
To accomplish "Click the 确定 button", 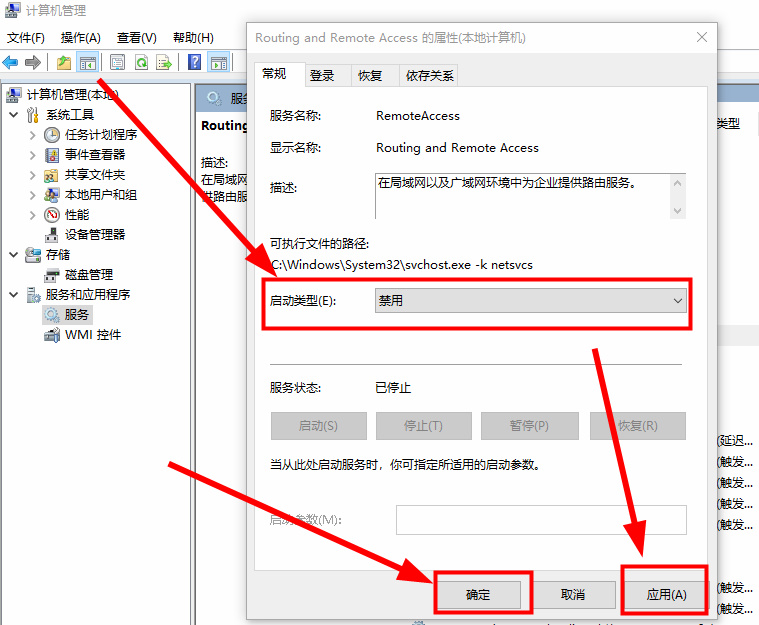I will tap(479, 594).
